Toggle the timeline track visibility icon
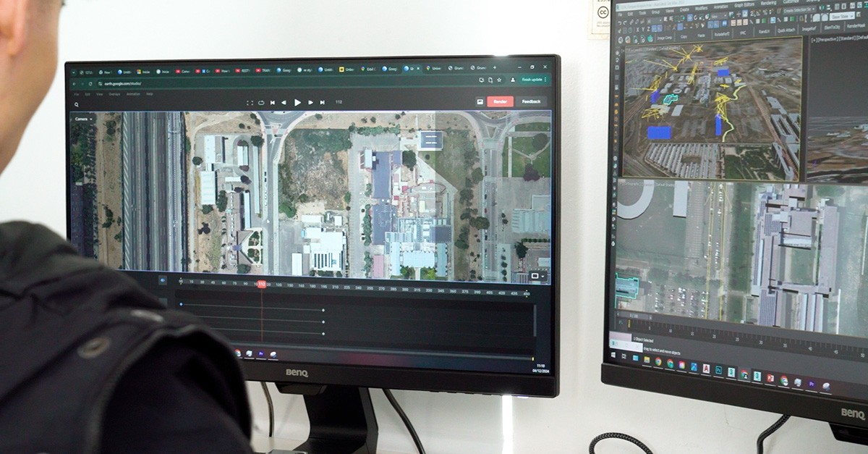This screenshot has width=868, height=454. (x=162, y=279)
